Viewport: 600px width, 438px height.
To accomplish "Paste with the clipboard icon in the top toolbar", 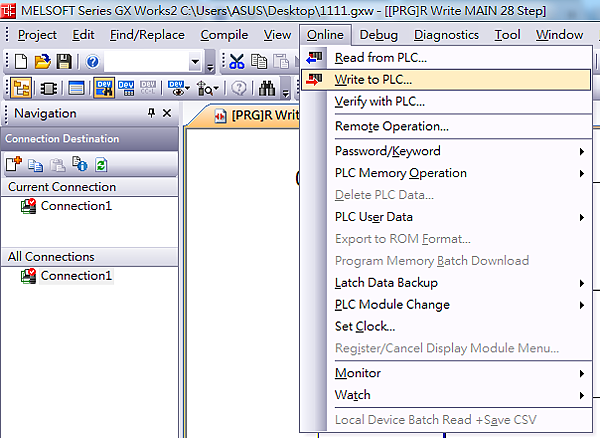I will tap(281, 62).
